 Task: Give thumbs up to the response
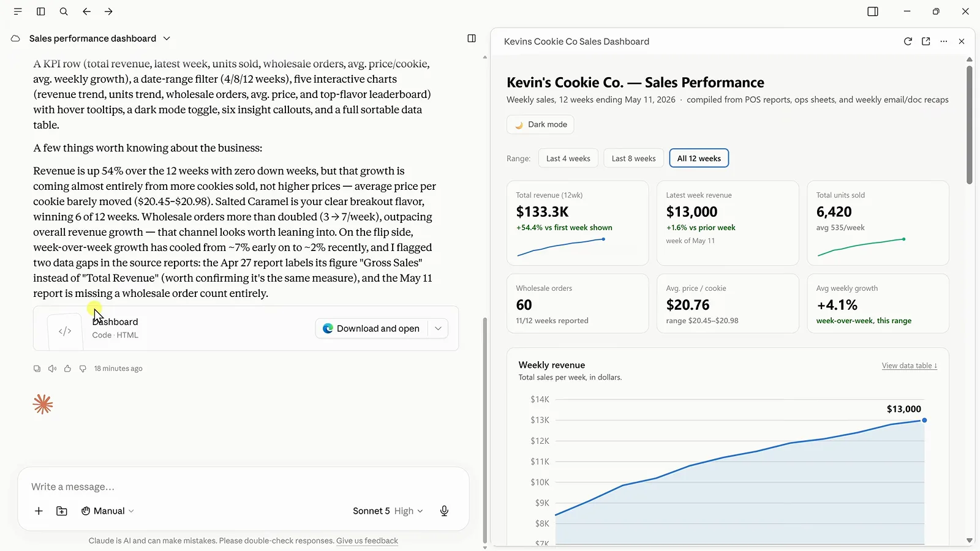pyautogui.click(x=67, y=369)
